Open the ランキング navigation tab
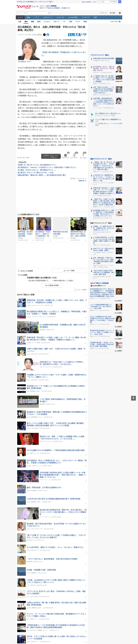The height and width of the screenshot is (644, 138). coord(86,17)
